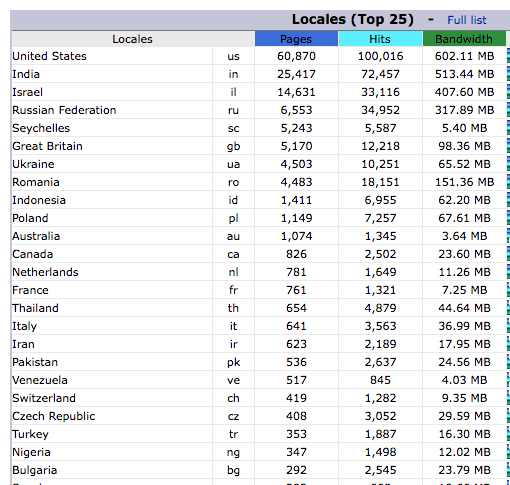510x485 pixels.
Task: Select hits value '72,457'
Action: [x=380, y=74]
